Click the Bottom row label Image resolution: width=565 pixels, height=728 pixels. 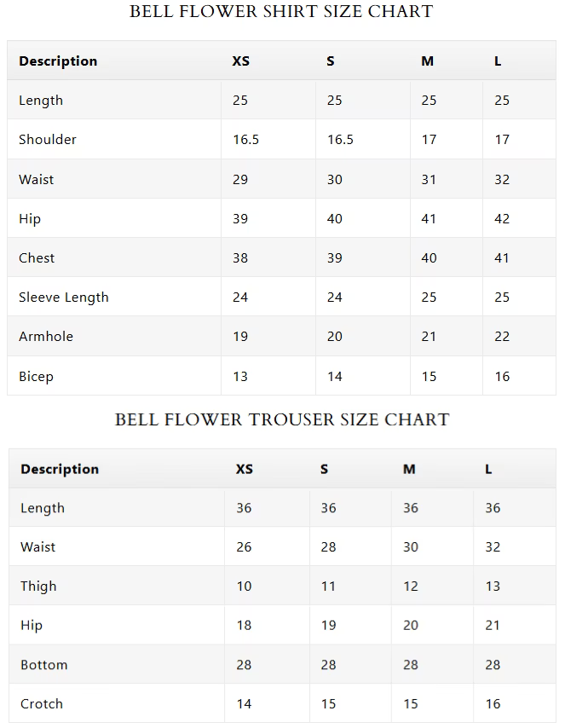[44, 665]
